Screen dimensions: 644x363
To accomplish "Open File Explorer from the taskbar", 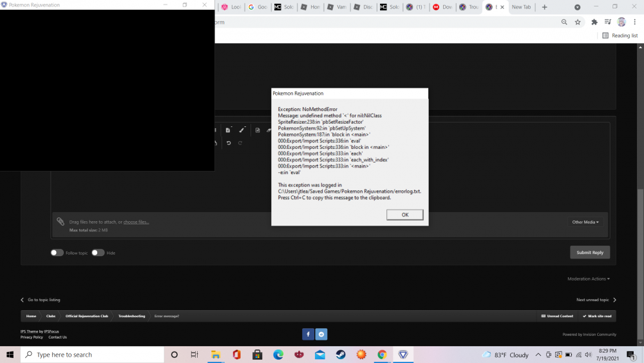I will click(216, 355).
